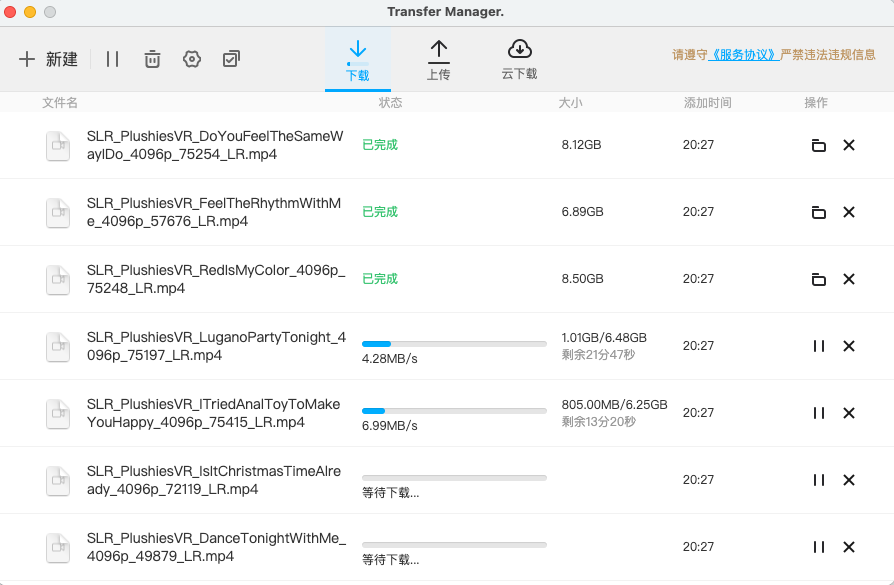Remove RedIsMyColor download entry

click(x=849, y=279)
